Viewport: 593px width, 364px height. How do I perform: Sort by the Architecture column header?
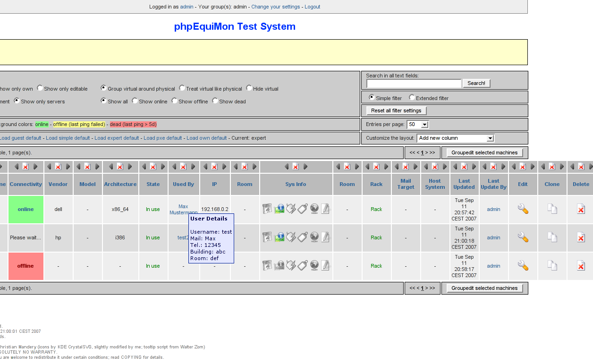click(120, 184)
